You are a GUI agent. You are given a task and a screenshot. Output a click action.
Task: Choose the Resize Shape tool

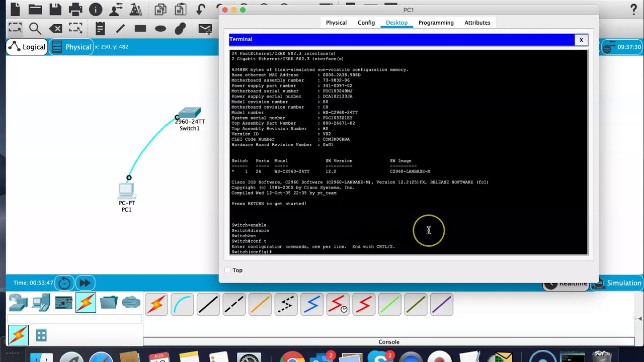pyautogui.click(x=75, y=29)
